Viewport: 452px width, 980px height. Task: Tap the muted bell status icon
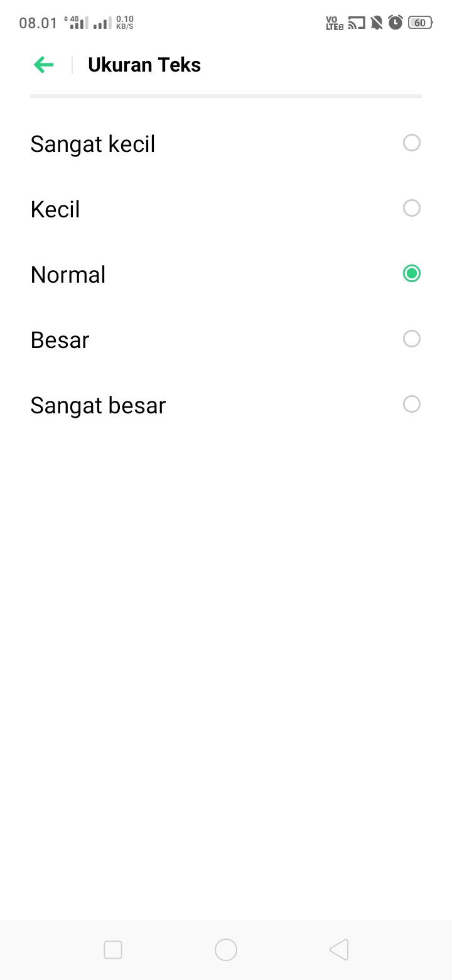point(377,23)
